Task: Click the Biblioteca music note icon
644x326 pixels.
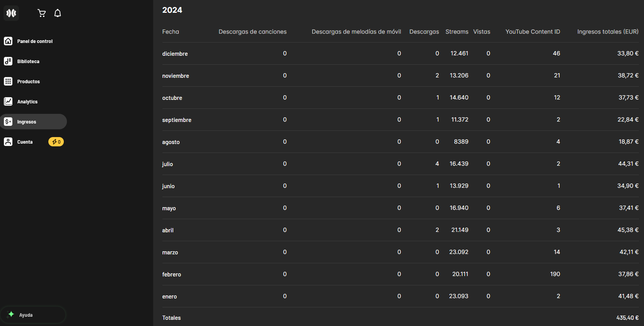Action: [x=8, y=61]
